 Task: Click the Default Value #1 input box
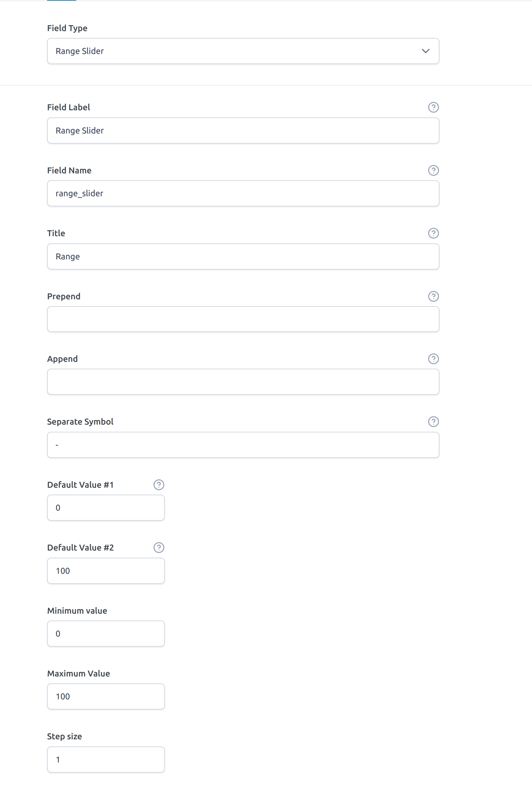[x=106, y=508]
